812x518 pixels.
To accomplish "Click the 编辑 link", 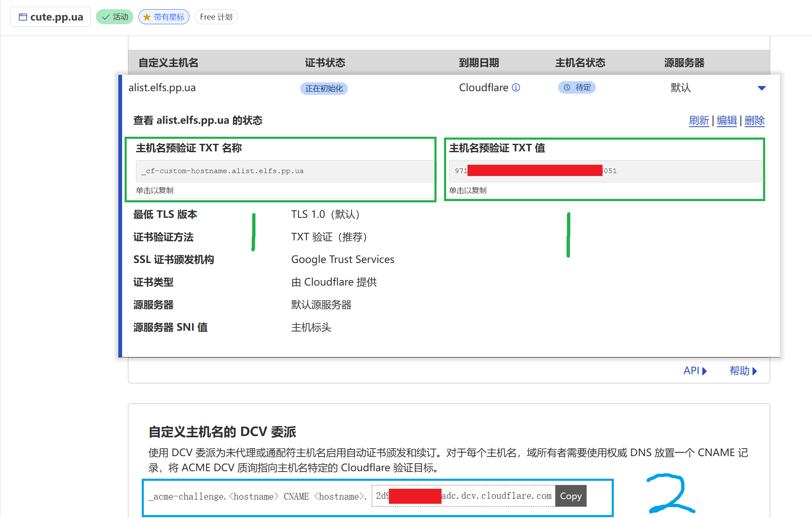I will click(x=727, y=120).
